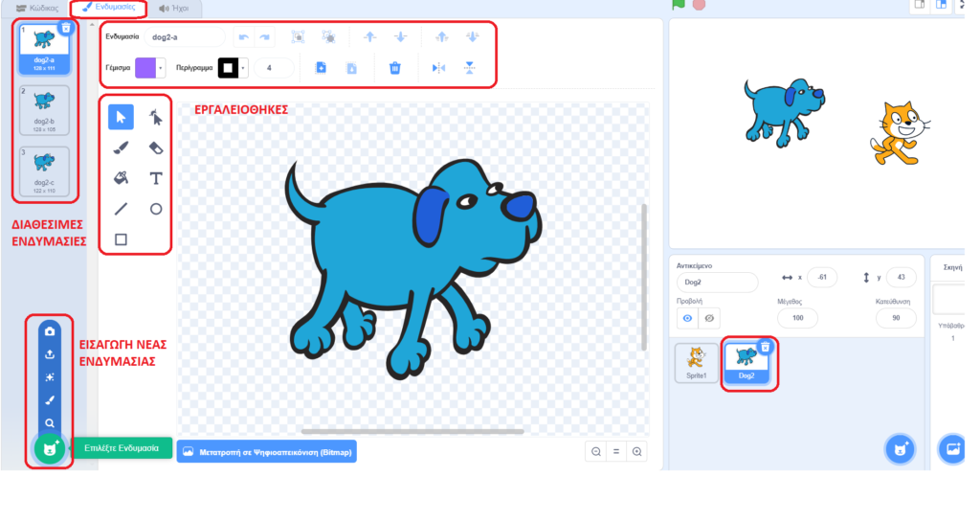Select the Text tool
Viewport: 980px width, 522px height.
pos(156,178)
